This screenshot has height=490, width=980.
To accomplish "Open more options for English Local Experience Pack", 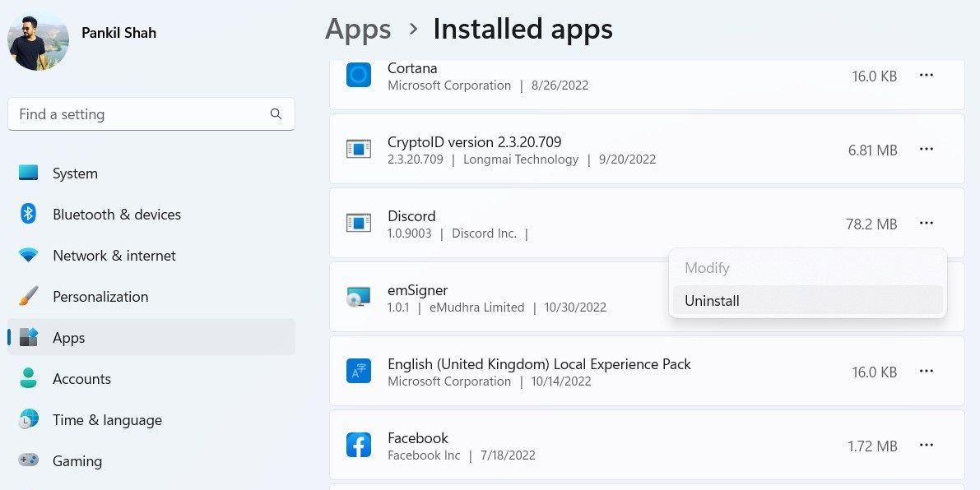I will coord(927,371).
